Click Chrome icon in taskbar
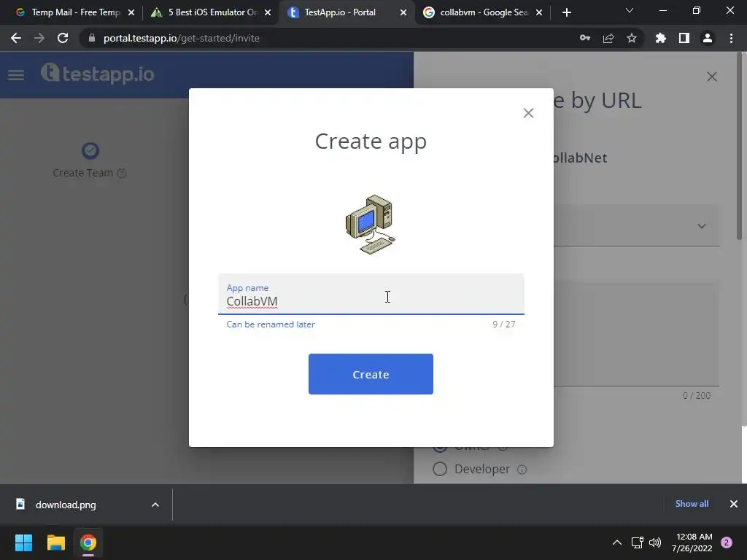Screen dimensions: 747x560 pos(88,542)
